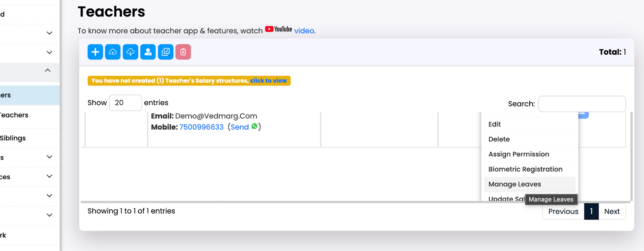Focus the Search input field
The width and height of the screenshot is (644, 251).
[582, 104]
